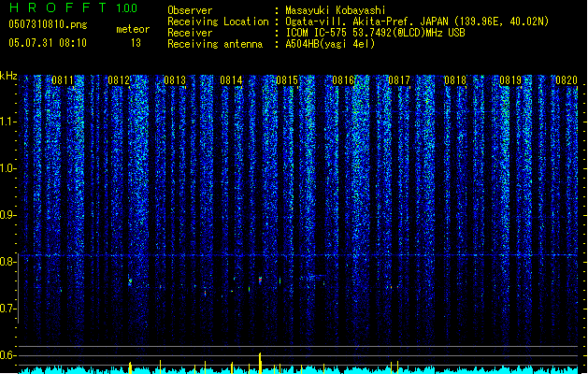
Task: Click the 0811 time marker
Action: tap(63, 80)
